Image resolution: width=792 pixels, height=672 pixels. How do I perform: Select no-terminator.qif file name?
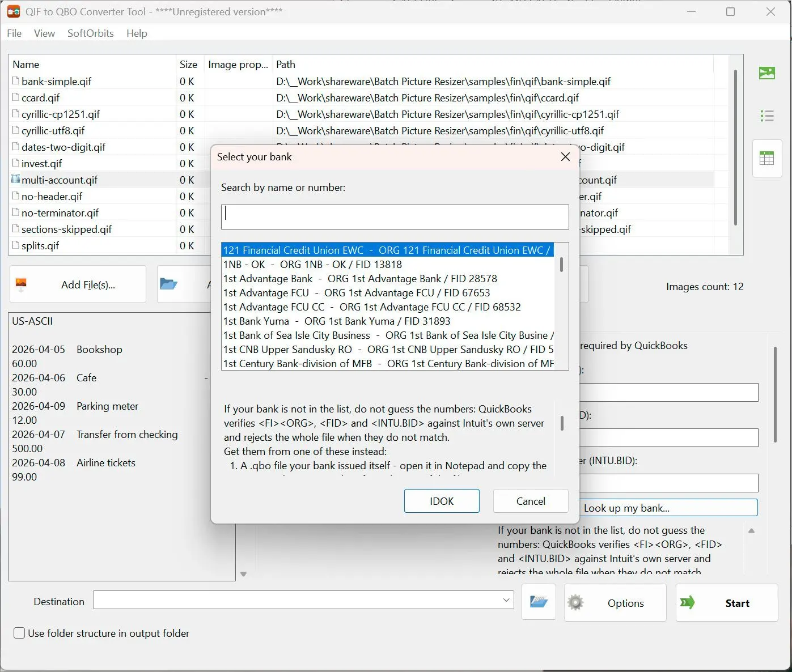pyautogui.click(x=60, y=212)
